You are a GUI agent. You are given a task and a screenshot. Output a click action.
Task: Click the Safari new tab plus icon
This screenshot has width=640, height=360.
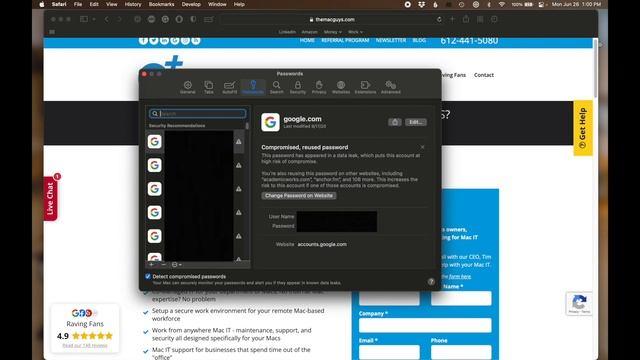pos(452,19)
